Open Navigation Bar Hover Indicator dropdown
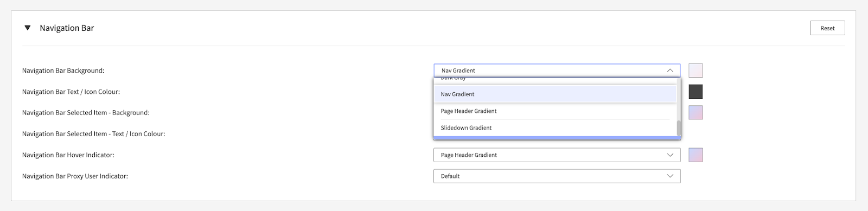This screenshot has height=211, width=868. (x=557, y=155)
